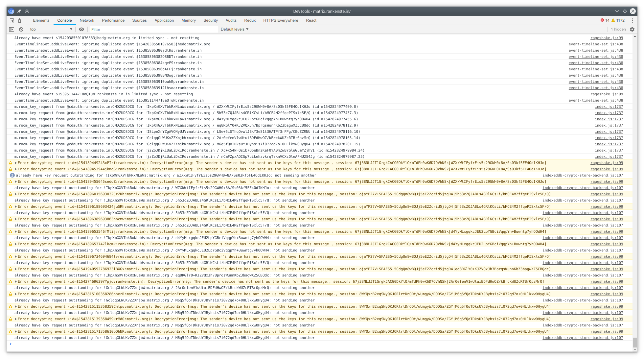Toggle grouping via the badge showing 2
Screen dimensions: 644x359
point(12,175)
